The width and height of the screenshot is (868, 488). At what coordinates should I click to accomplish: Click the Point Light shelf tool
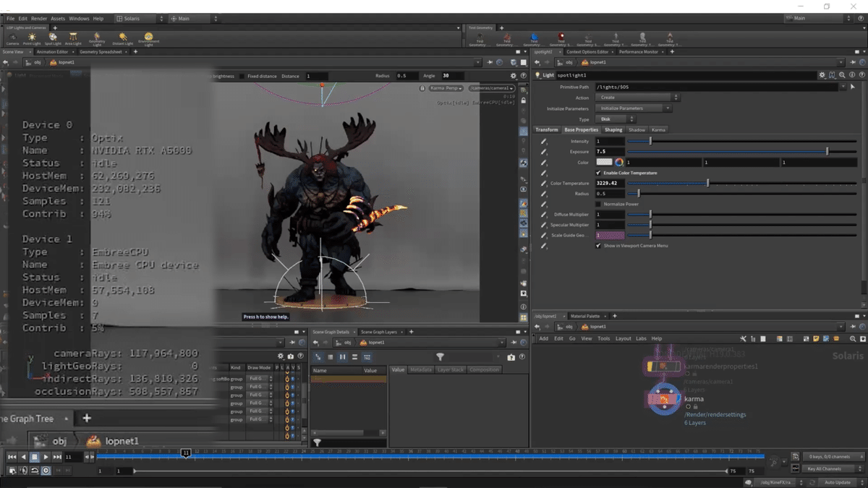[32, 38]
